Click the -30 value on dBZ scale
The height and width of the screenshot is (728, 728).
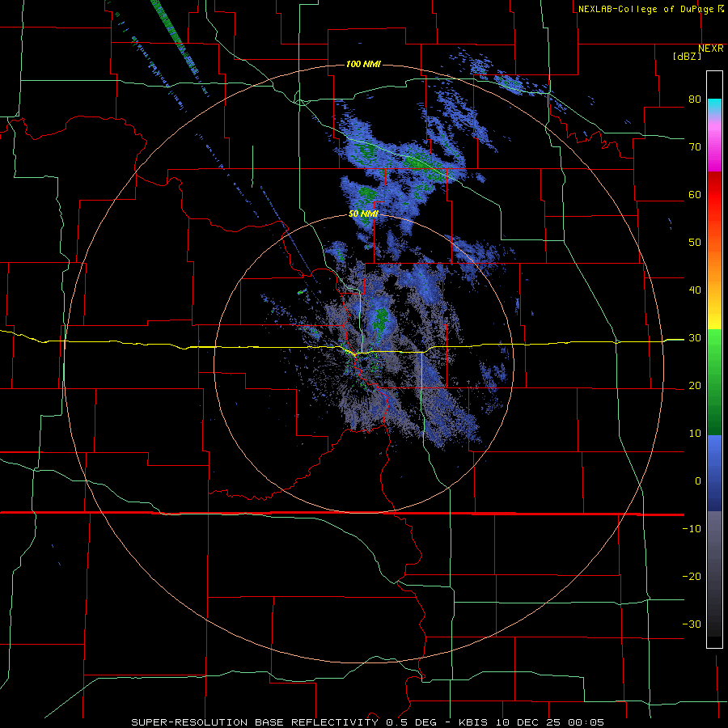[692, 624]
